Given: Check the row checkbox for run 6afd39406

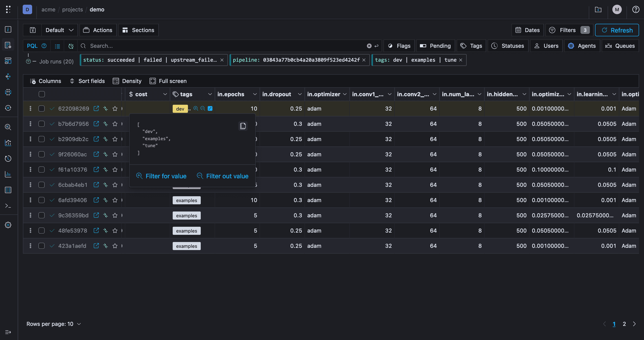Looking at the screenshot, I should click(x=42, y=200).
